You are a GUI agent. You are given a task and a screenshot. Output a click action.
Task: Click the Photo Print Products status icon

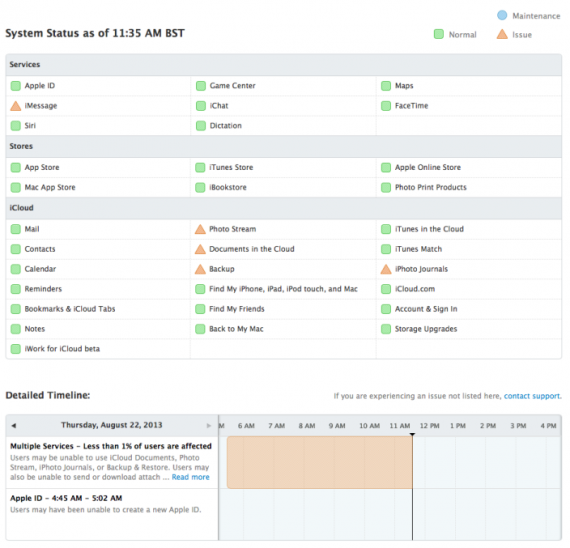pyautogui.click(x=386, y=188)
